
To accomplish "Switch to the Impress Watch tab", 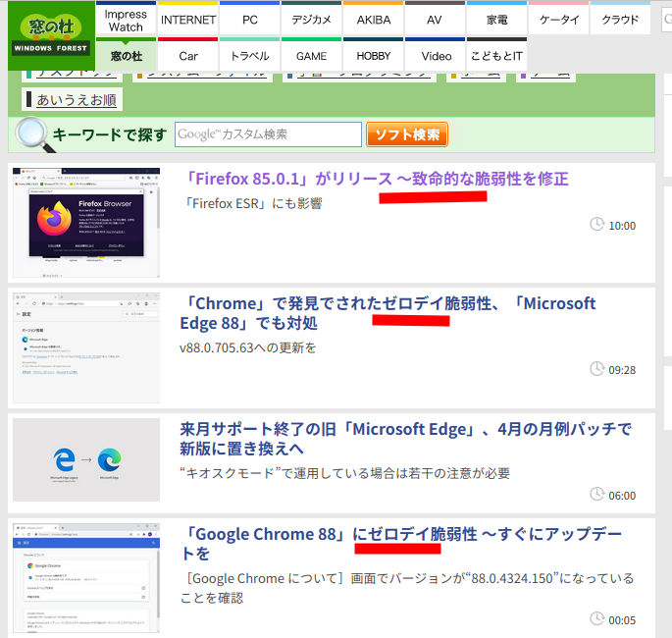I will pos(126,20).
